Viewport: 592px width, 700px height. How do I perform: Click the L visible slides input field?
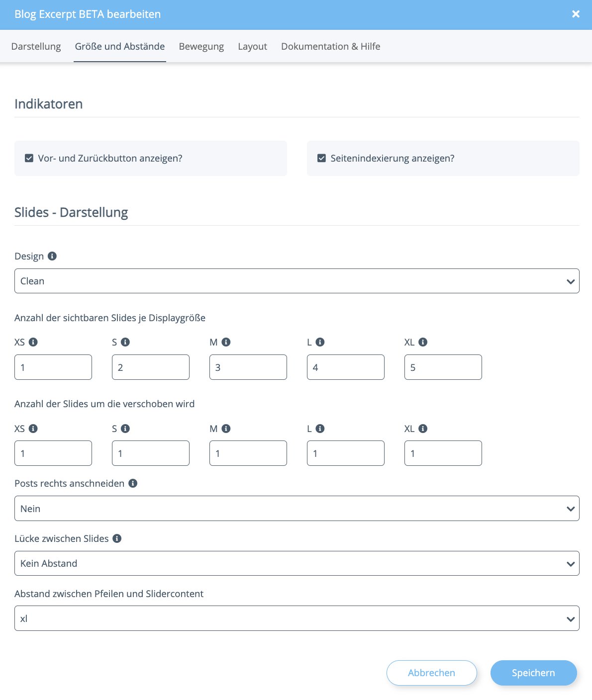pos(346,367)
